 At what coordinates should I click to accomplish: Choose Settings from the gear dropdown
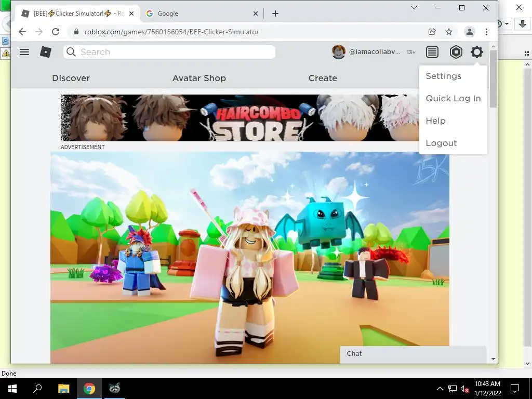pos(444,76)
